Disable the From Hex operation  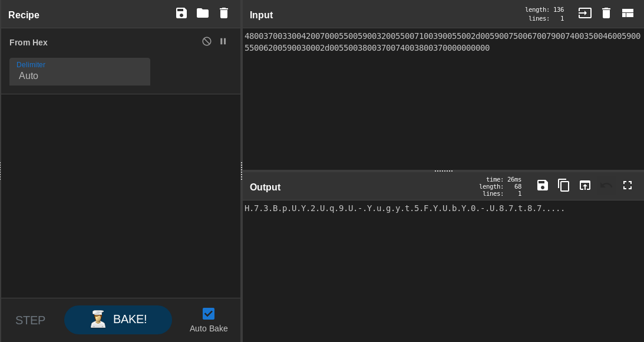click(207, 41)
